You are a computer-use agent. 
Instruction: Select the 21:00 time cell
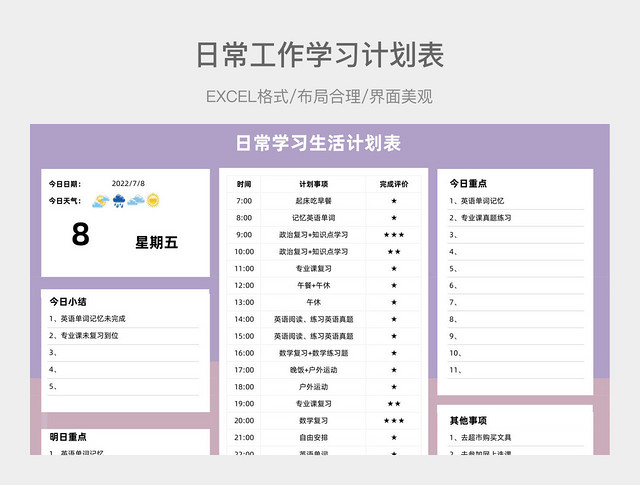coord(244,437)
